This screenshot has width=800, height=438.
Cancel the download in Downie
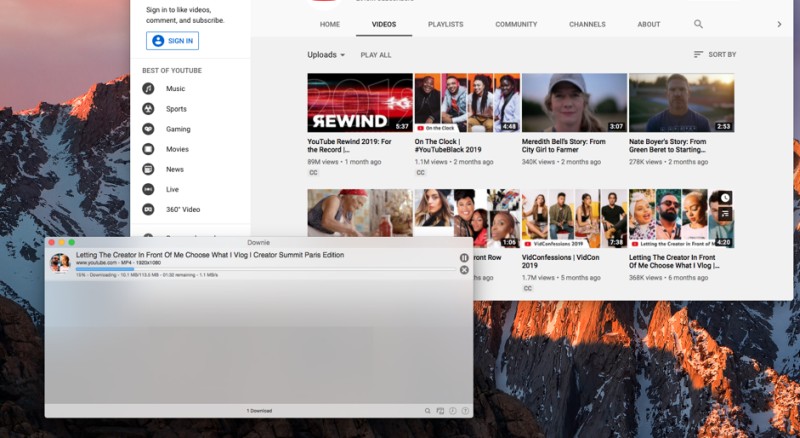464,270
